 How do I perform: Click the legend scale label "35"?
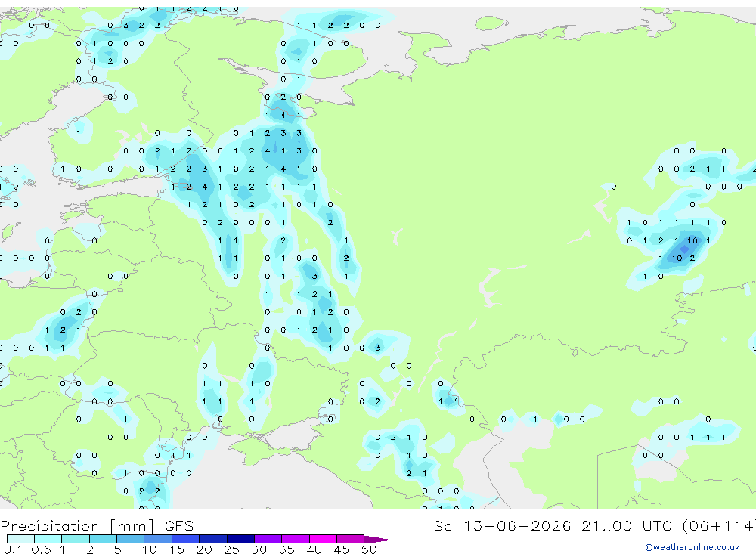point(287,549)
